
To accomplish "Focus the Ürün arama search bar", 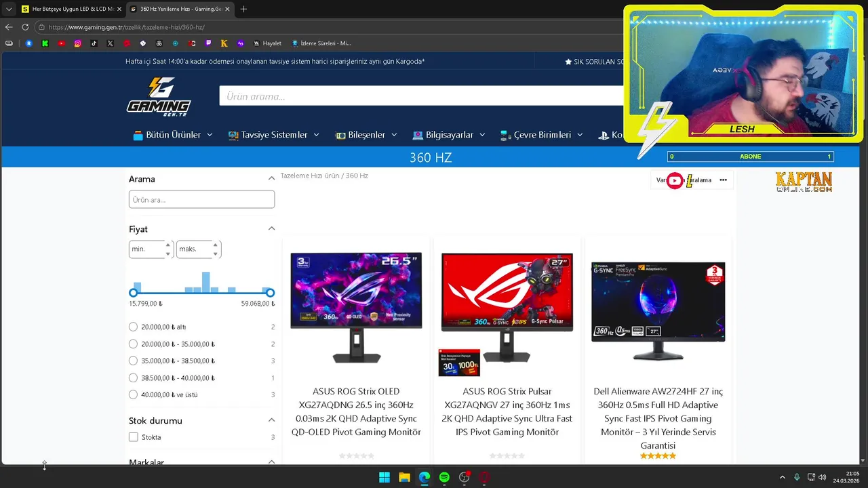I will click(x=422, y=96).
